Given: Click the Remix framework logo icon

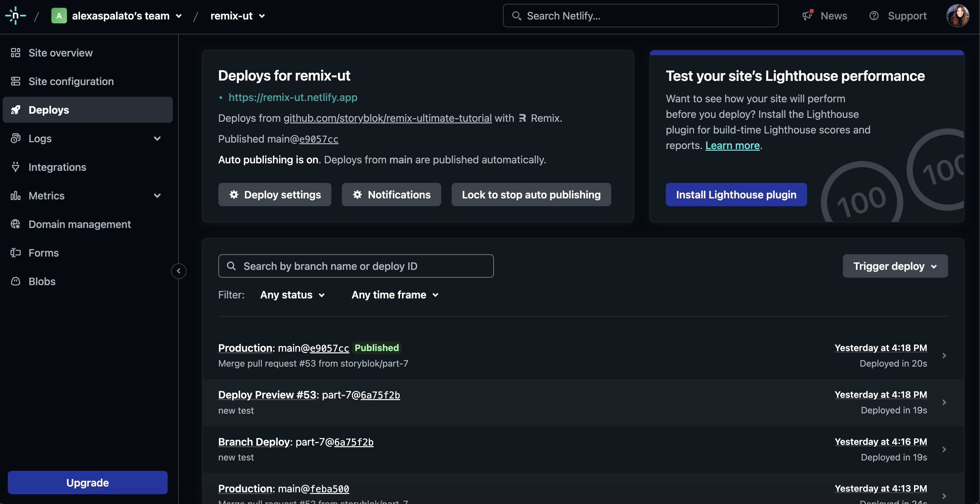Looking at the screenshot, I should (x=522, y=118).
